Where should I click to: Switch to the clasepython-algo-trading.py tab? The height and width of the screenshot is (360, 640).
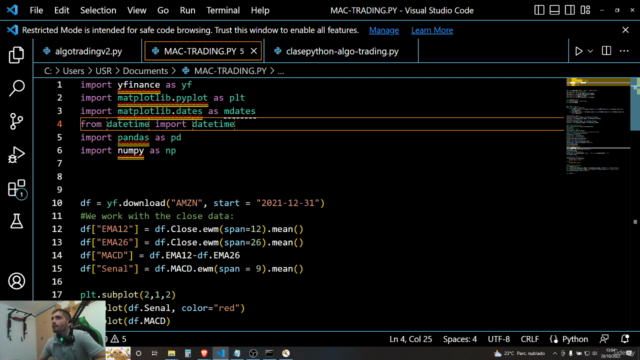[342, 51]
